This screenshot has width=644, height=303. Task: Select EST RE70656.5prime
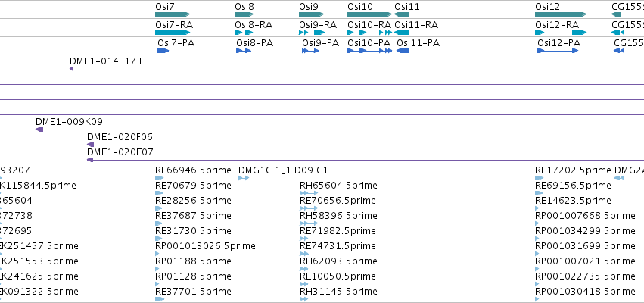(338, 201)
